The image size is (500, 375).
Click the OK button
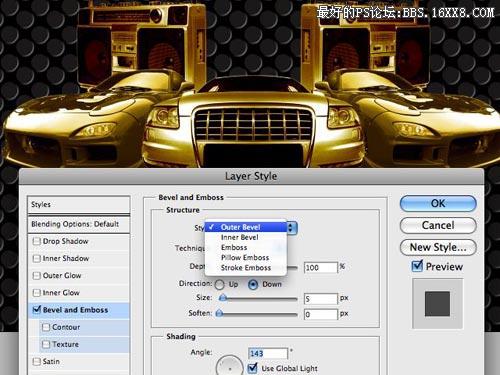tap(438, 203)
